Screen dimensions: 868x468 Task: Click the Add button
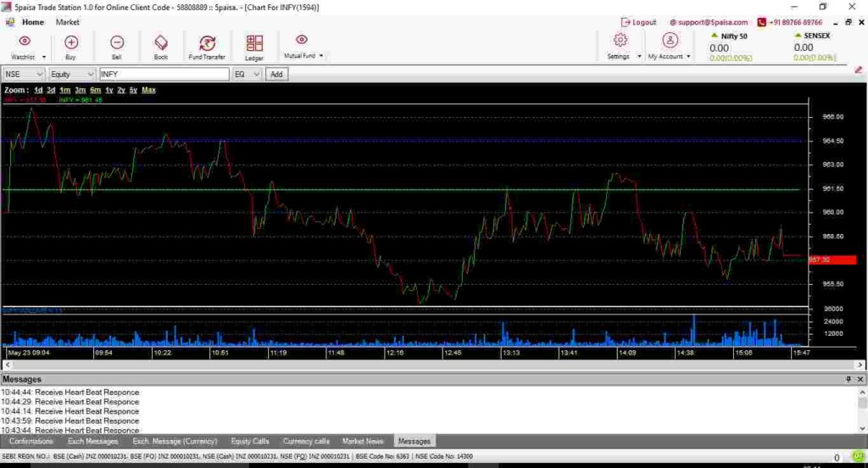(276, 75)
